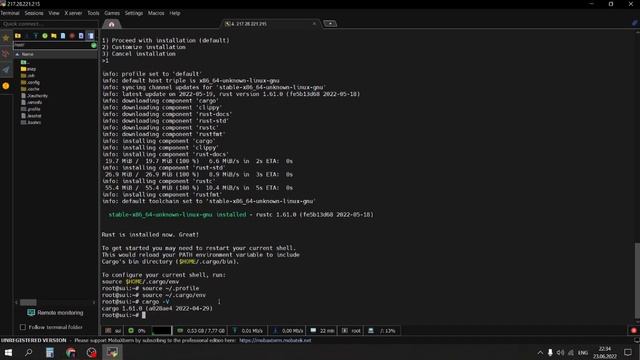Open the Terminal menu

click(10, 13)
